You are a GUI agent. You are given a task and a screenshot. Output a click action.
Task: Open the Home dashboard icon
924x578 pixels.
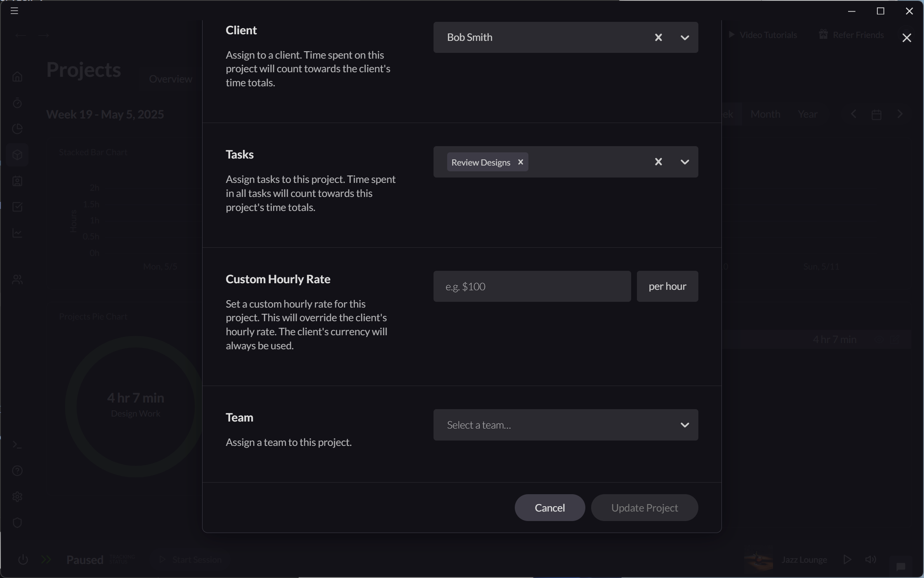click(x=17, y=77)
